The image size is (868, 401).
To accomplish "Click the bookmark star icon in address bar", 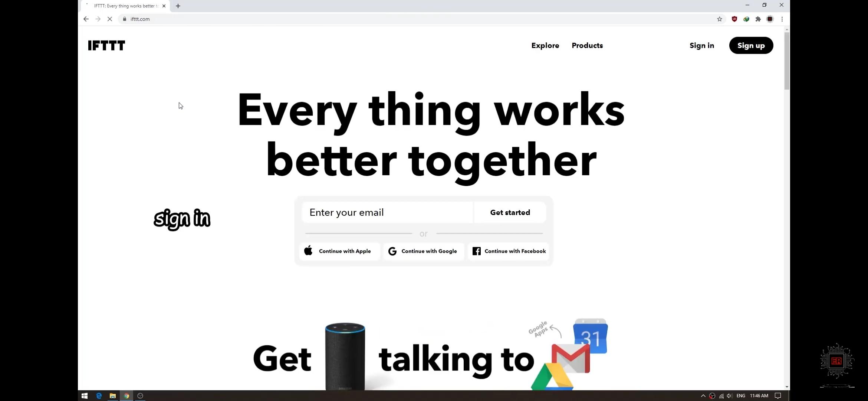I will pos(720,19).
